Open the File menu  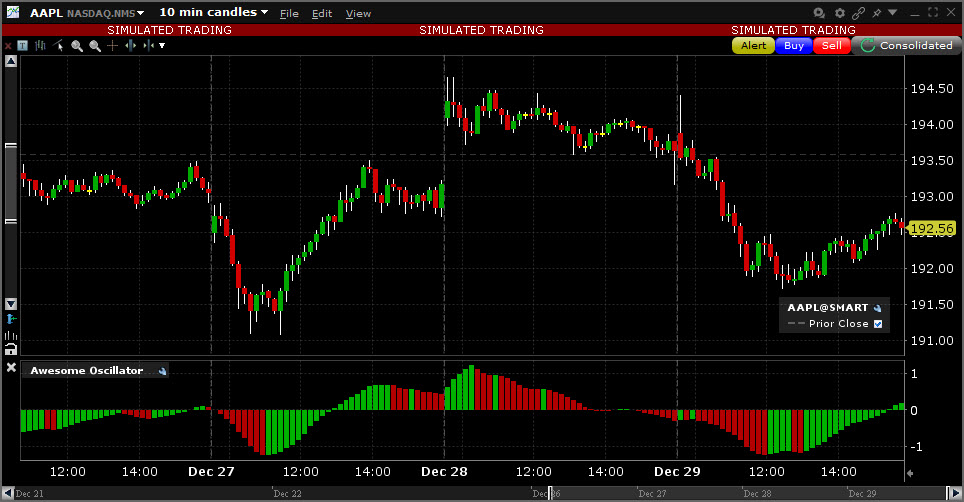click(x=289, y=14)
